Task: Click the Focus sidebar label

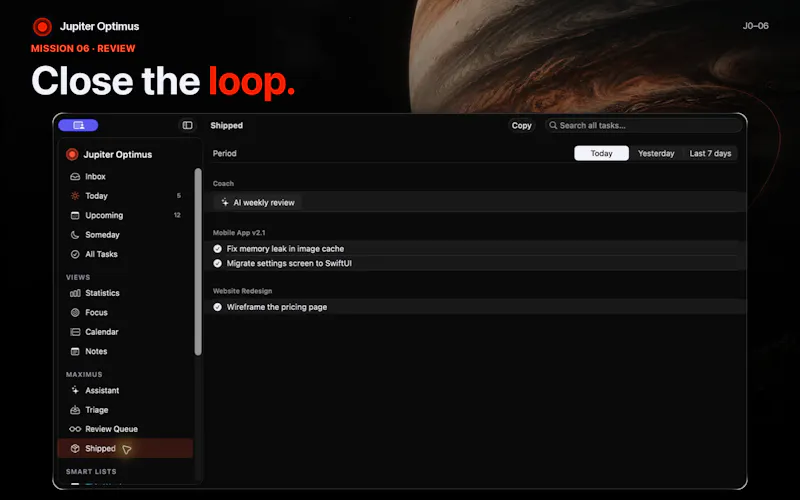Action: point(96,312)
